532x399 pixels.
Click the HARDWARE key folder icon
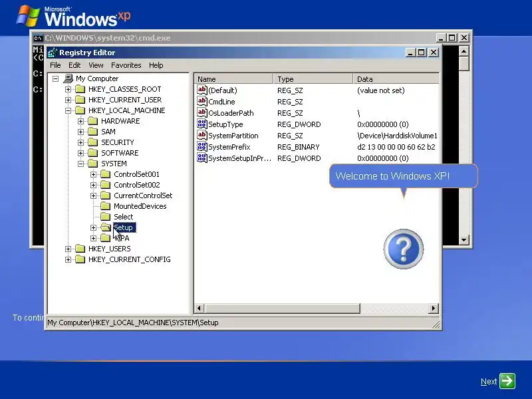(92, 121)
